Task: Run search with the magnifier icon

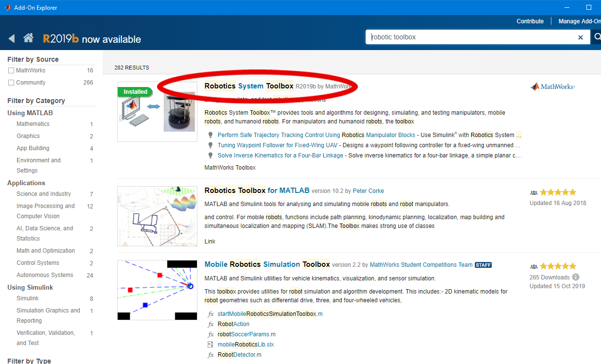Action: click(x=597, y=37)
